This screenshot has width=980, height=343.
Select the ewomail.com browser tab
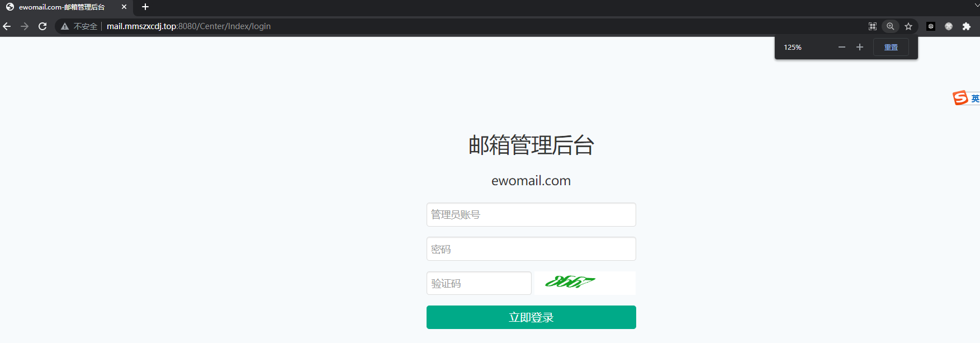tap(61, 7)
